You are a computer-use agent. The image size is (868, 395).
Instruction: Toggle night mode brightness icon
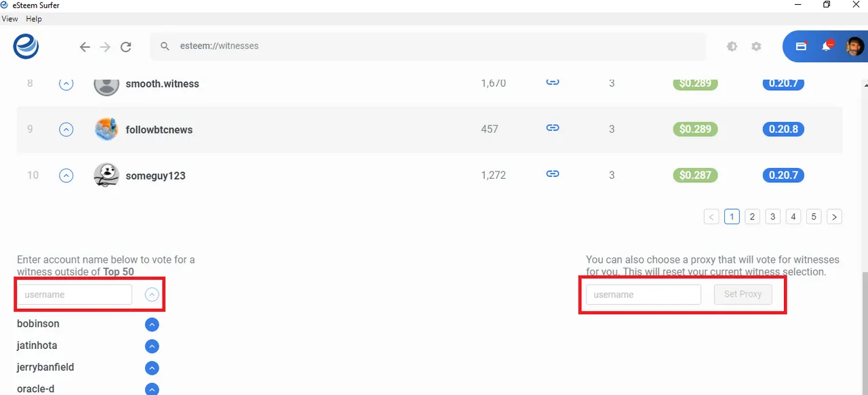[x=732, y=47]
